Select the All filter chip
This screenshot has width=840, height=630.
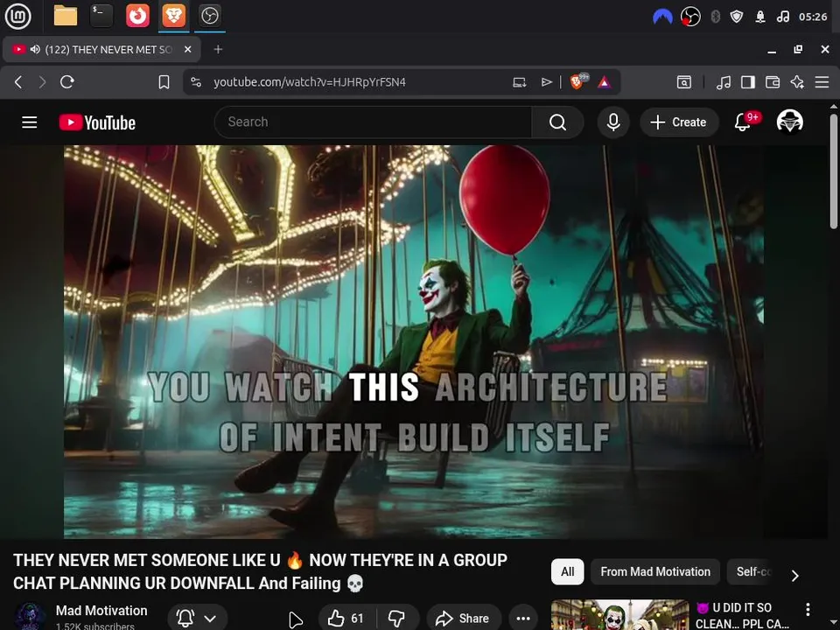point(567,571)
